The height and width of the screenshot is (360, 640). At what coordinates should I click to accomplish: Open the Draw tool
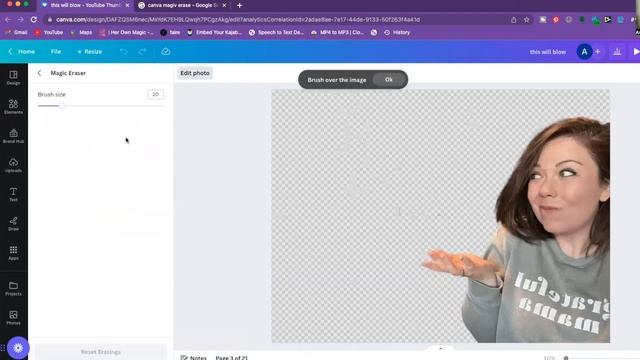(x=13, y=224)
